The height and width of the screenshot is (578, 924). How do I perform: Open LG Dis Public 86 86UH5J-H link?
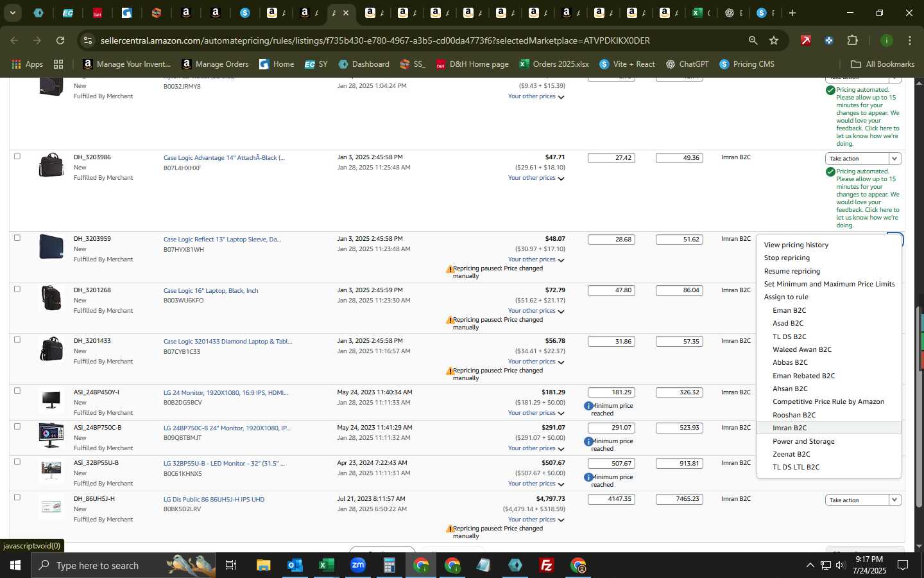coord(214,499)
